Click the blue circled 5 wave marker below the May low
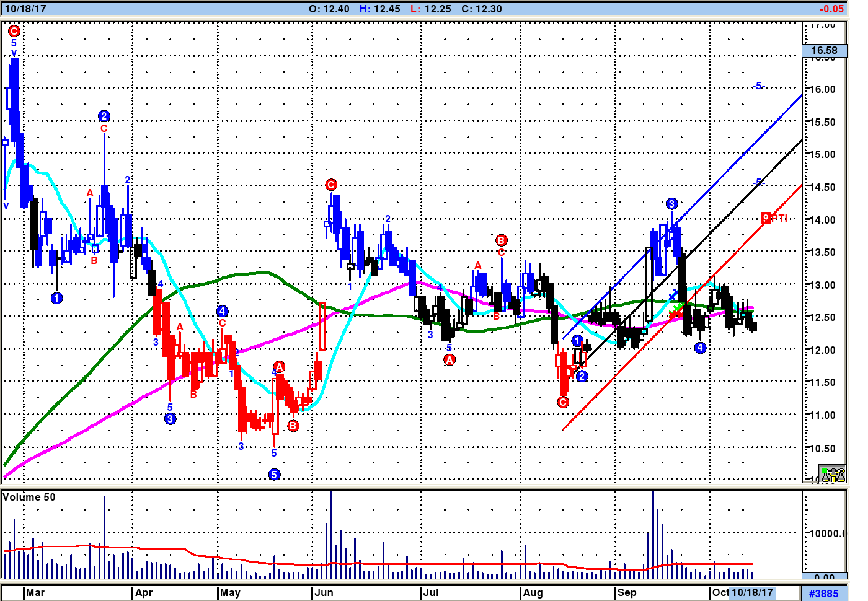This screenshot has height=601, width=868. click(x=274, y=474)
